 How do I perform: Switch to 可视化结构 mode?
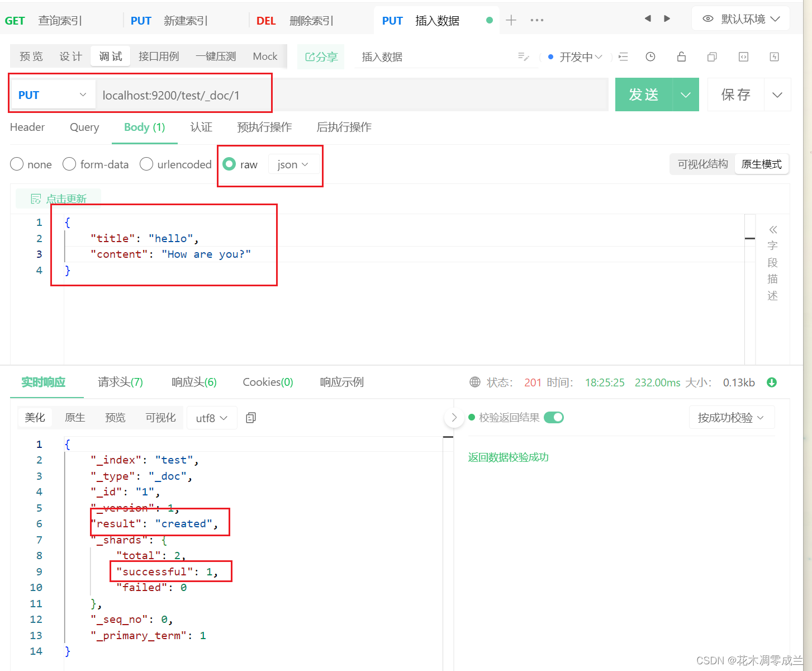click(x=702, y=164)
